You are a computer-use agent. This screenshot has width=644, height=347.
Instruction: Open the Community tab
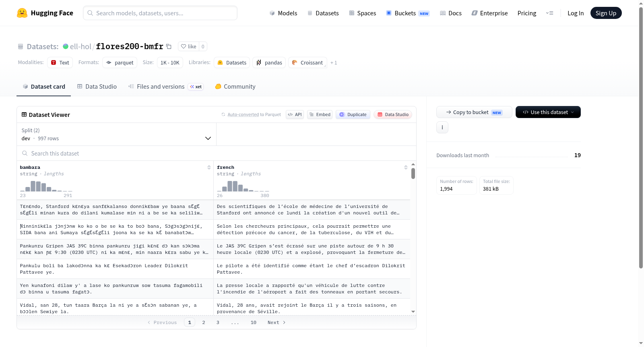235,87
